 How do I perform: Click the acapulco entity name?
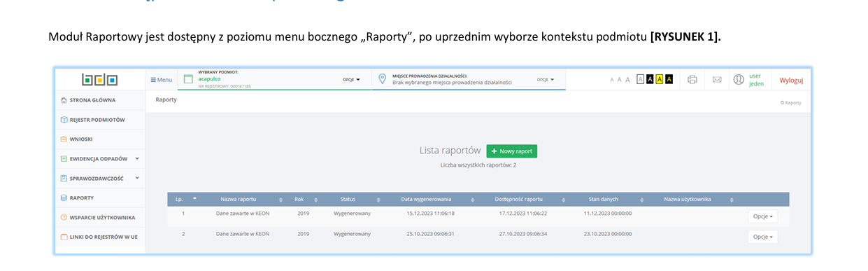[x=209, y=80]
